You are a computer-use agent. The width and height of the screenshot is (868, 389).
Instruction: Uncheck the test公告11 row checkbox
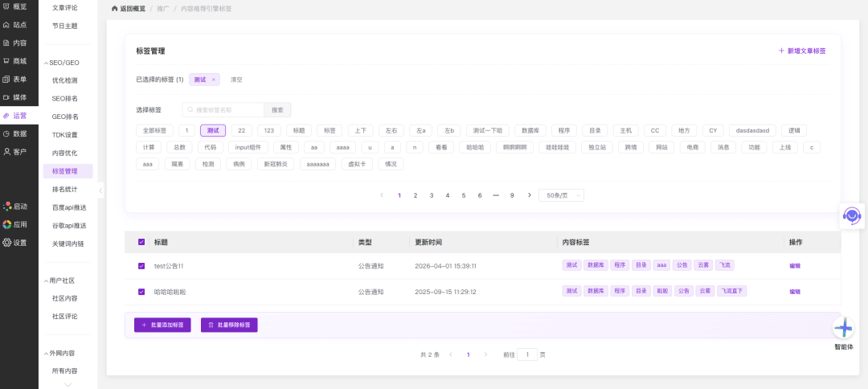141,266
